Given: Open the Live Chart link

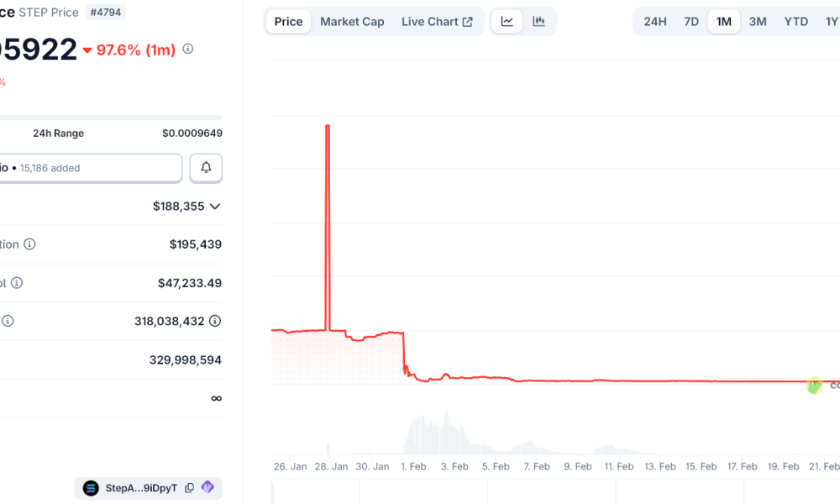Looking at the screenshot, I should click(438, 21).
